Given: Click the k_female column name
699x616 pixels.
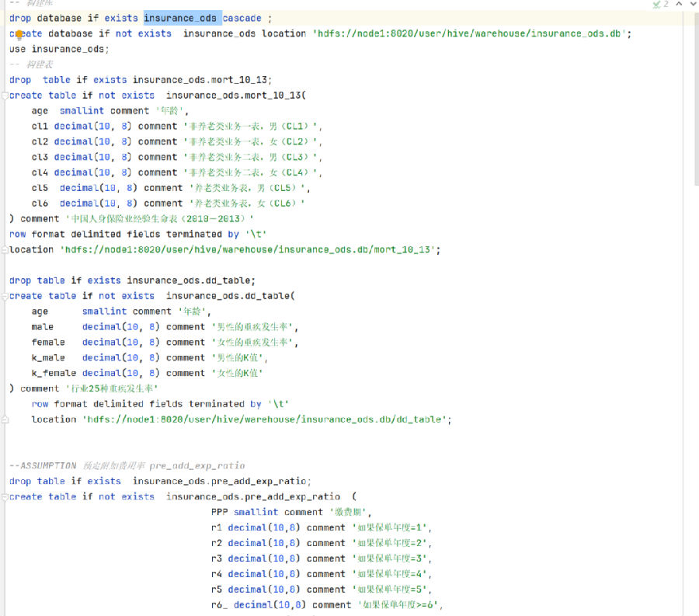Looking at the screenshot, I should 54,374.
